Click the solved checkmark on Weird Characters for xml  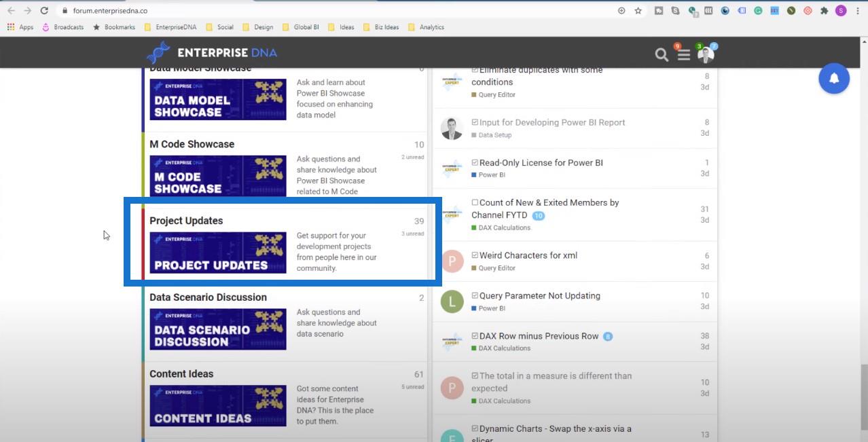point(475,255)
